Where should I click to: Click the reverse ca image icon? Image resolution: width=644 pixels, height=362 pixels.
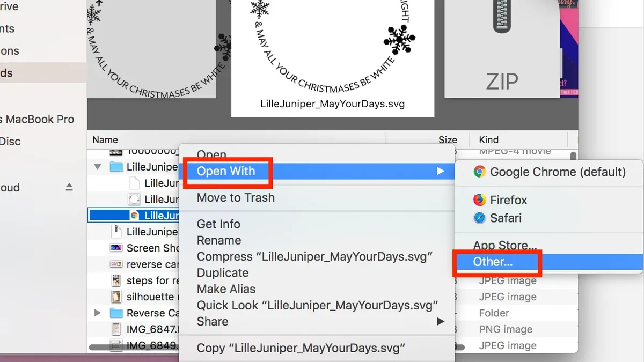click(116, 264)
